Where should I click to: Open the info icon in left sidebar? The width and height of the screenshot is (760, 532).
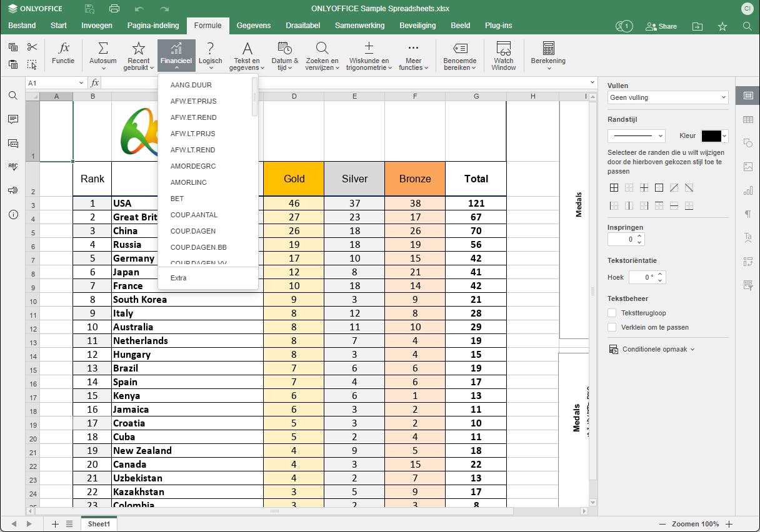[x=13, y=214]
